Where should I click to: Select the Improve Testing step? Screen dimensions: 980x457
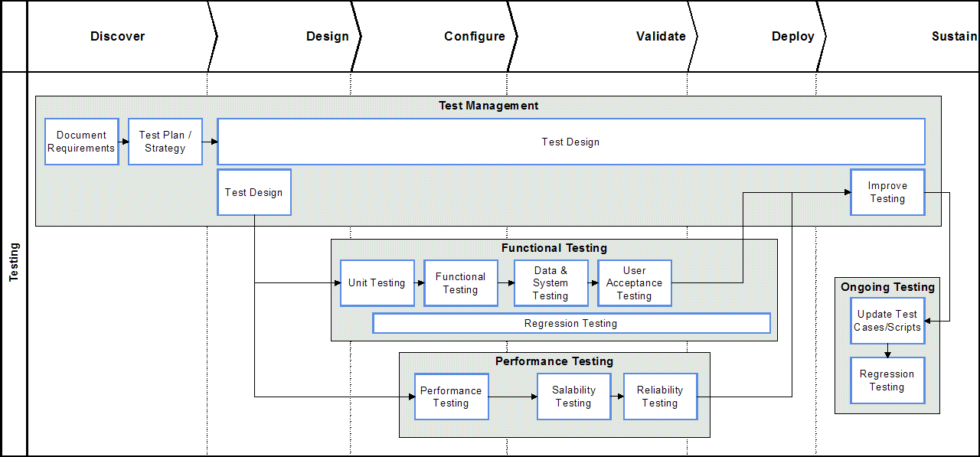pyautogui.click(x=887, y=192)
